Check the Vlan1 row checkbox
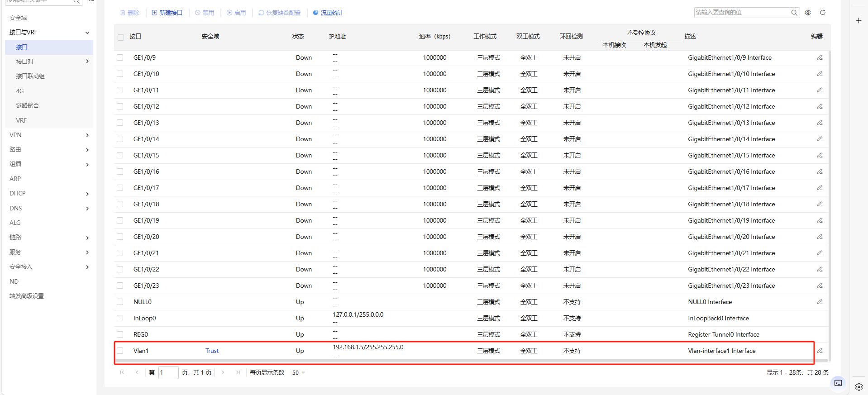868x395 pixels. pyautogui.click(x=120, y=351)
